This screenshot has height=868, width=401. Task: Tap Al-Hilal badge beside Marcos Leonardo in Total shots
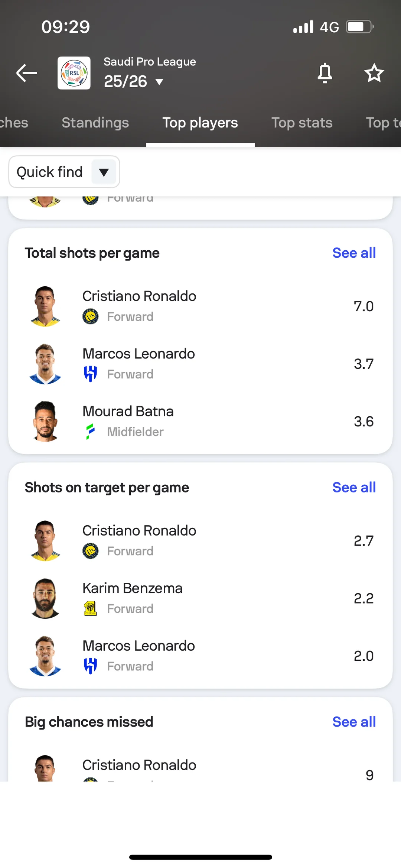tap(90, 374)
